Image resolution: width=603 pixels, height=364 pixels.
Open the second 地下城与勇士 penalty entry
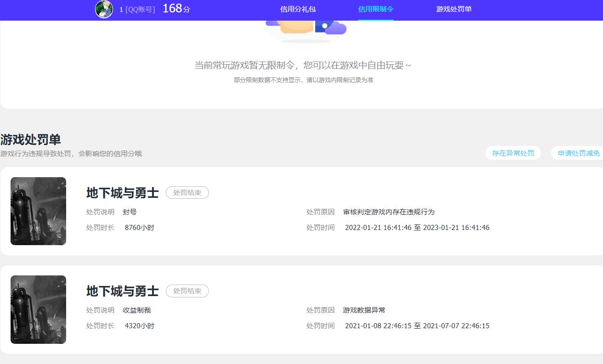click(x=122, y=291)
